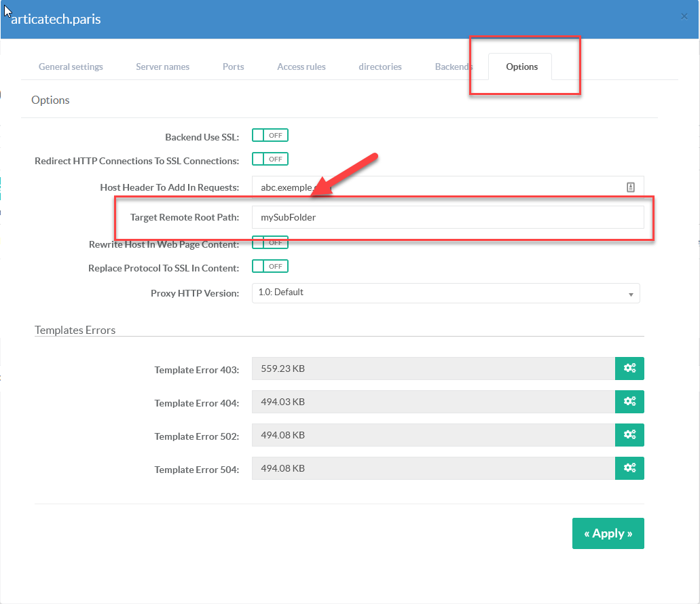Viewport: 700px width, 604px height.
Task: Close the articatech.paris dialog
Action: pos(684,16)
